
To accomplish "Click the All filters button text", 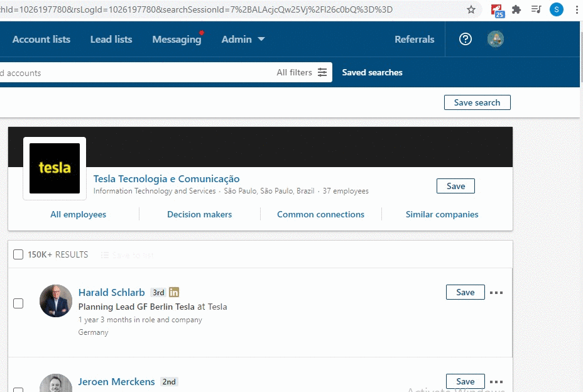I will pos(294,72).
